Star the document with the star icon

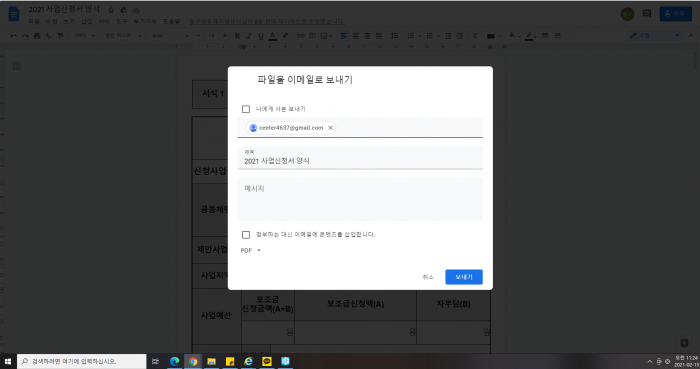click(111, 10)
